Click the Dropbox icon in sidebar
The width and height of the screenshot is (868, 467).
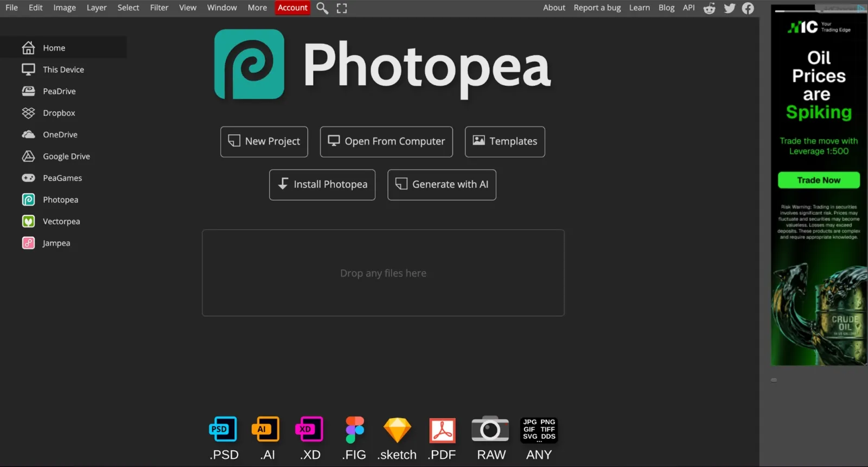[28, 113]
